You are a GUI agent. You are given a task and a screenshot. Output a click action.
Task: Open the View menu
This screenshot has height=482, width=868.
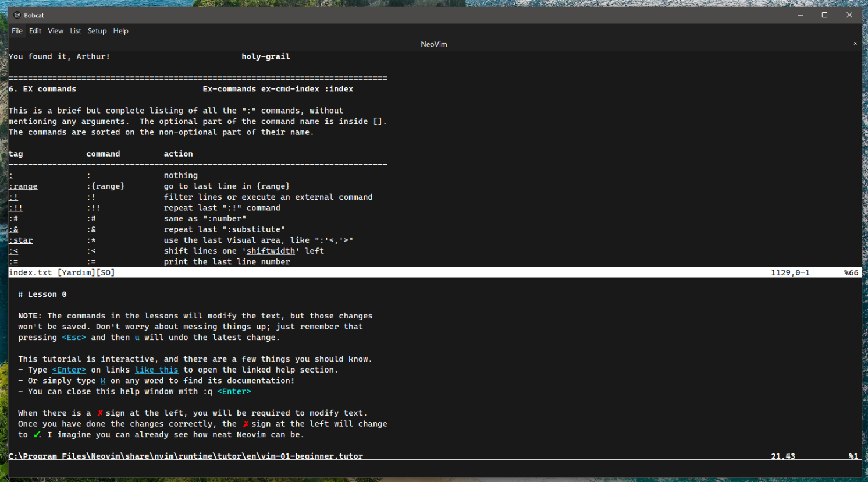(56, 31)
